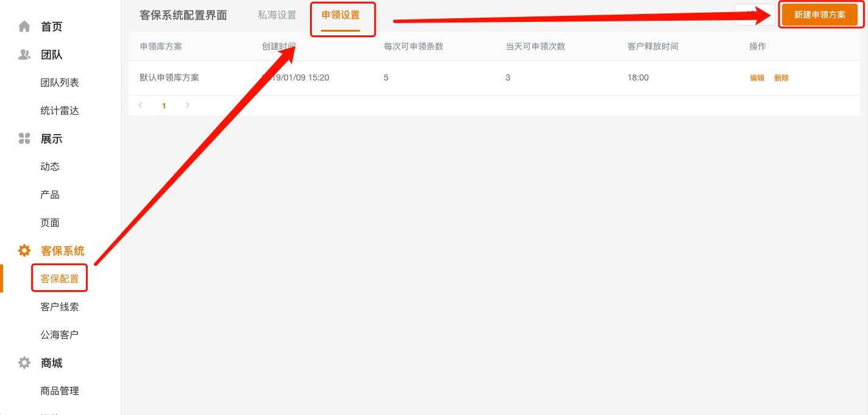Open 商品管理 under 商城 section
Screen dimensions: 868x415
(x=60, y=391)
